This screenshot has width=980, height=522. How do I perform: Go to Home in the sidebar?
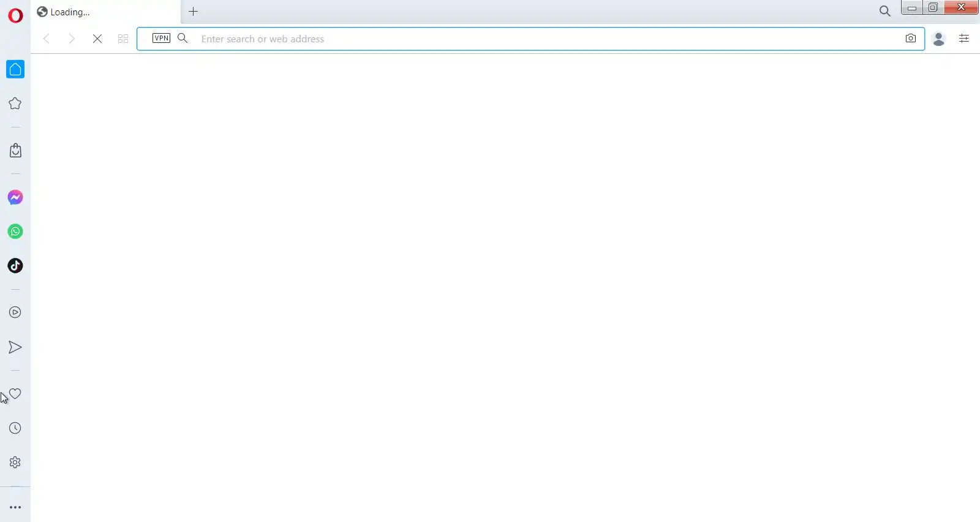click(x=15, y=69)
